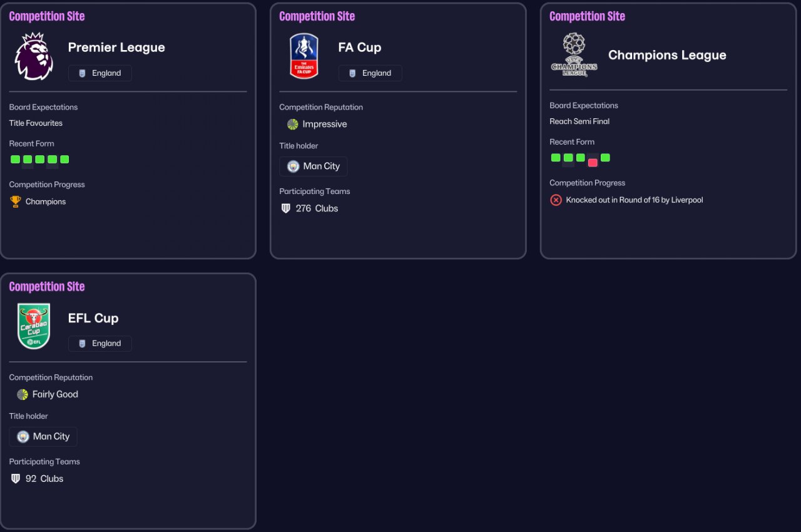Open Man City title holder in FA Cup card
This screenshot has width=801, height=532.
[x=314, y=166]
